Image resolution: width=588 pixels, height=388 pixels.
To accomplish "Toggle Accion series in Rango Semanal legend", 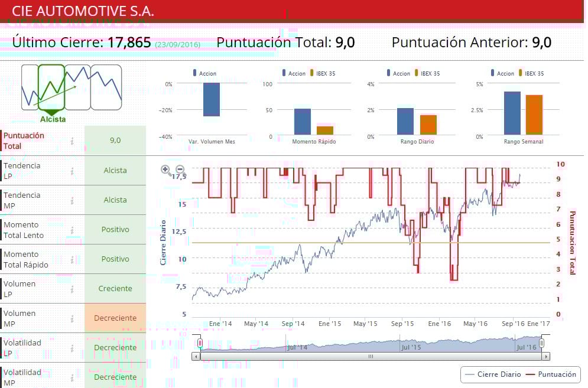I will click(502, 73).
